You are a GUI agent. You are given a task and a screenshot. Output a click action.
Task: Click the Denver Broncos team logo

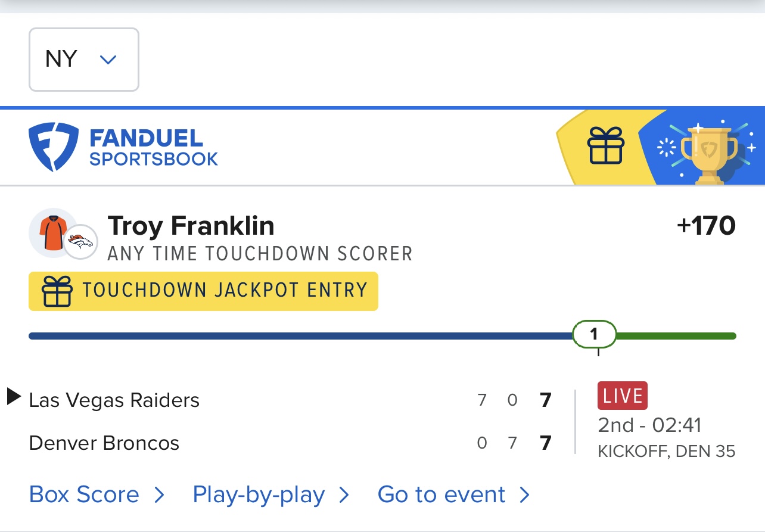80,242
